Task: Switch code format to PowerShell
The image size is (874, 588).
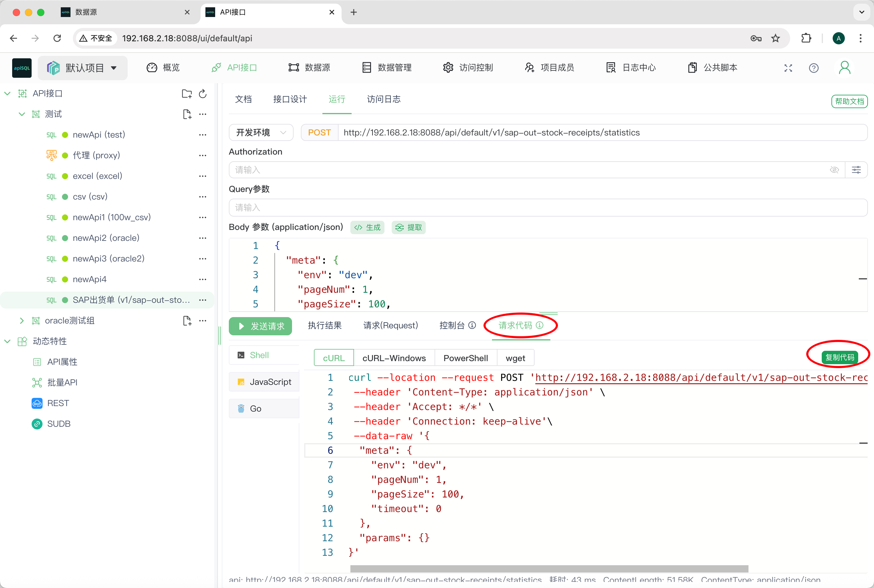Action: click(465, 358)
